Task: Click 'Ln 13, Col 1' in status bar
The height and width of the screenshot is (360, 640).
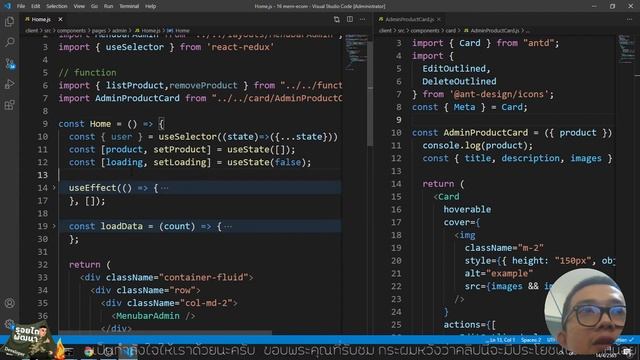Action: pos(502,340)
